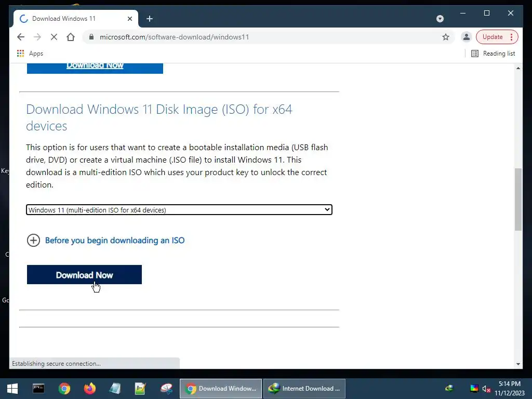
Task: Open the pinned Chrome taskbar icon
Action: click(x=64, y=389)
